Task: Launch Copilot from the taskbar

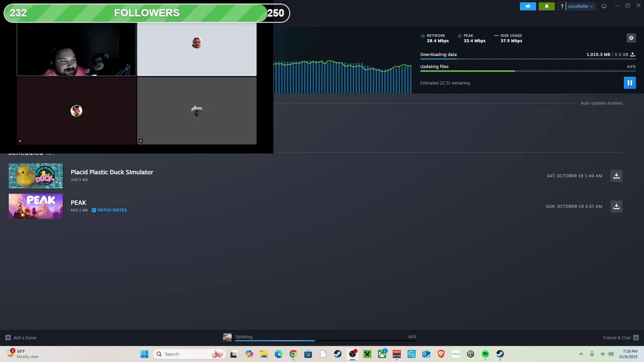Action: [x=249, y=354]
